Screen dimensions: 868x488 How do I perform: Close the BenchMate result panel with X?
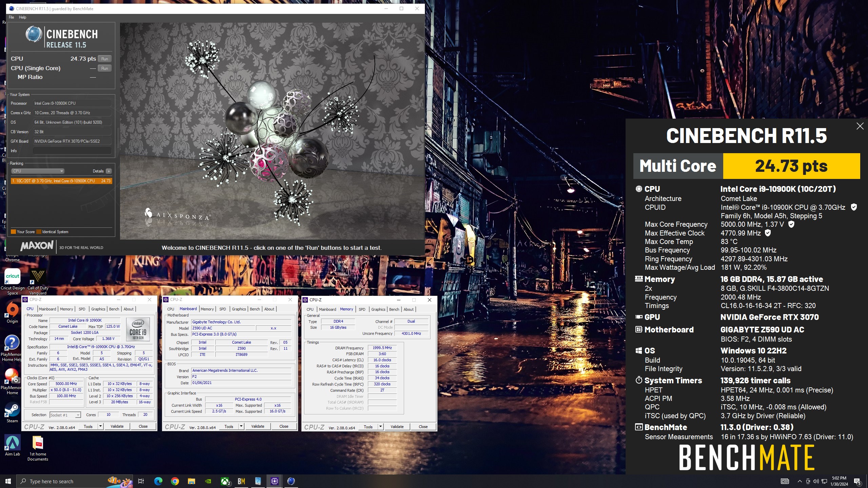pyautogui.click(x=860, y=126)
